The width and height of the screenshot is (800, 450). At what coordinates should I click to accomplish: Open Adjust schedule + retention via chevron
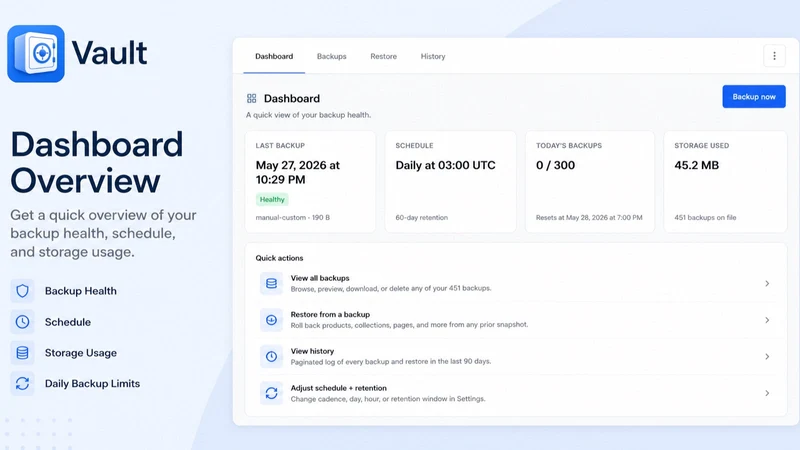coord(767,393)
